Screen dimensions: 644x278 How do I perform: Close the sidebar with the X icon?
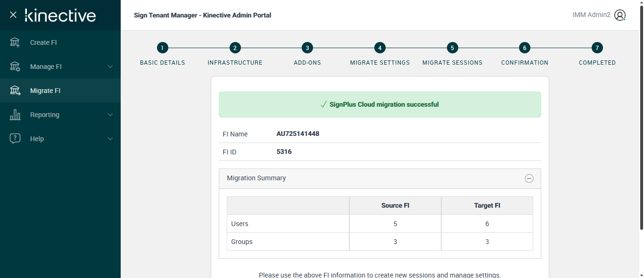tap(13, 15)
